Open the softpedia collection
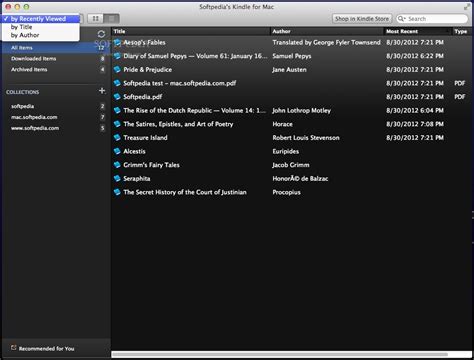Image resolution: width=474 pixels, height=360 pixels. coord(23,106)
